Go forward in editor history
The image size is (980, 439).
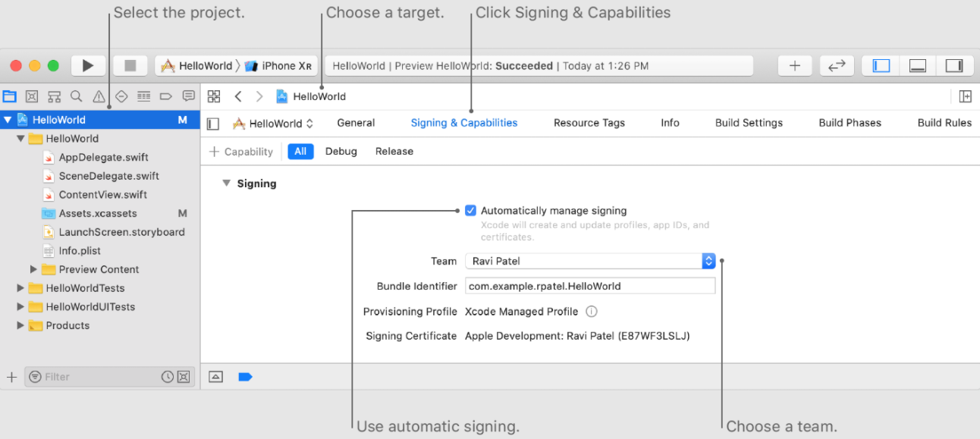[x=259, y=96]
